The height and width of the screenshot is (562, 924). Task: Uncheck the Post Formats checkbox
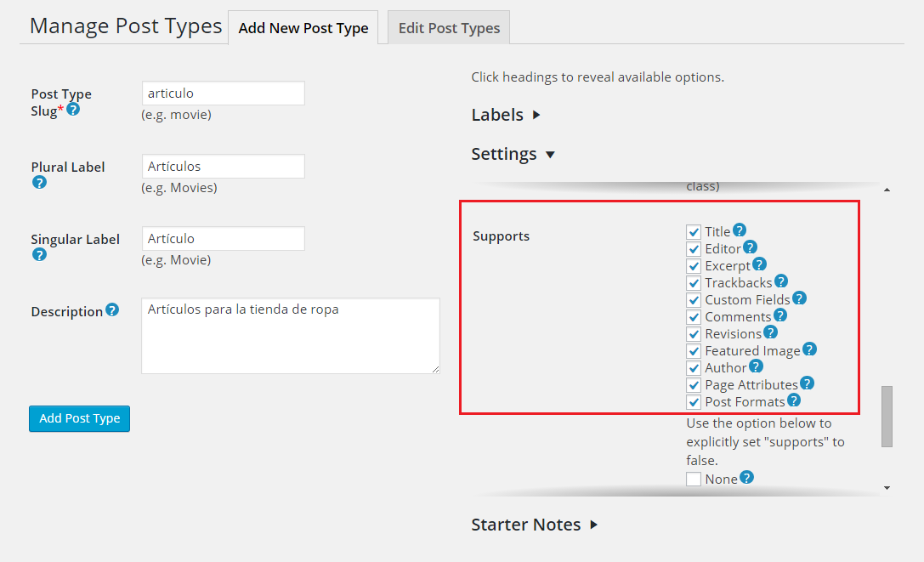point(694,403)
